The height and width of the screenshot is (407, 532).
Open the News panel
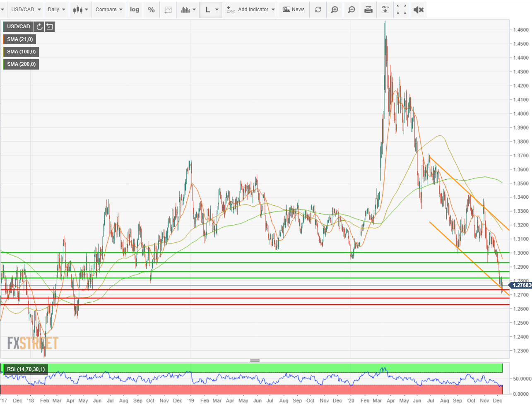[294, 9]
